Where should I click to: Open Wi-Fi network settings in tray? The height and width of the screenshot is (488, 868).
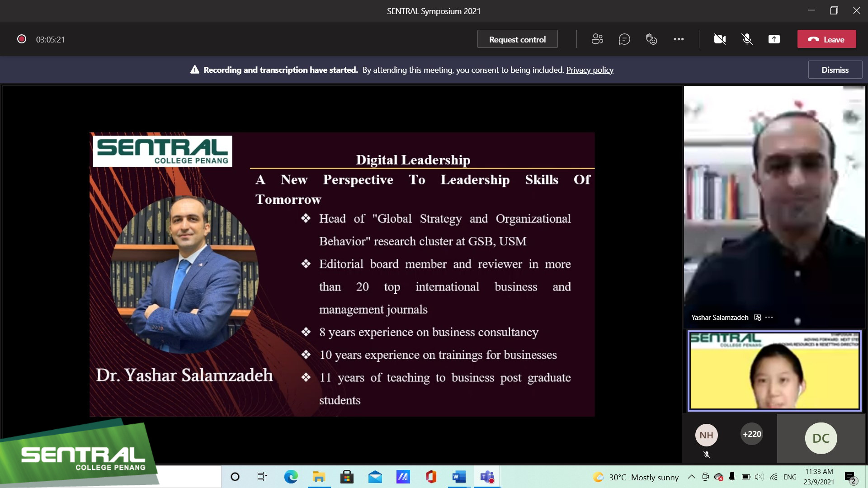[774, 477]
